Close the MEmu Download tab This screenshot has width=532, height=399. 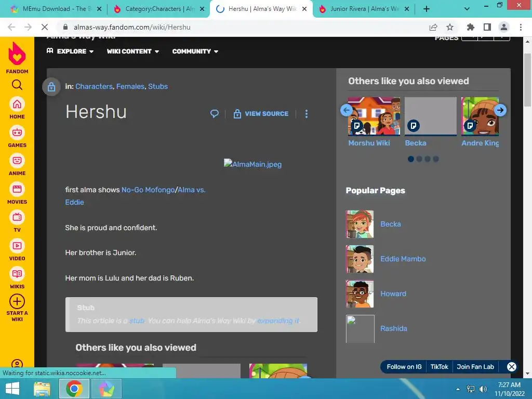pyautogui.click(x=99, y=9)
